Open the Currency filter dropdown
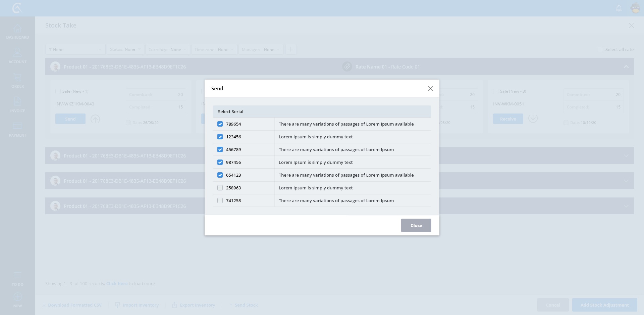644x315 pixels. pos(167,49)
